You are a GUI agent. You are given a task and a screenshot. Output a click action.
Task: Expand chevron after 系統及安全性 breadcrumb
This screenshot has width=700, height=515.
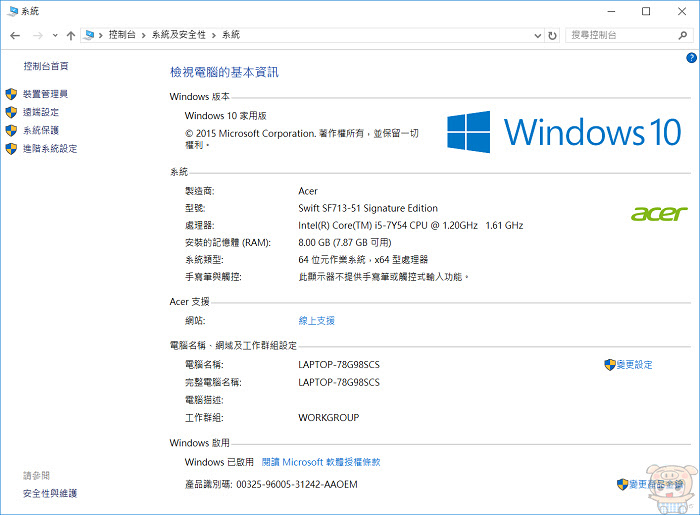point(214,35)
